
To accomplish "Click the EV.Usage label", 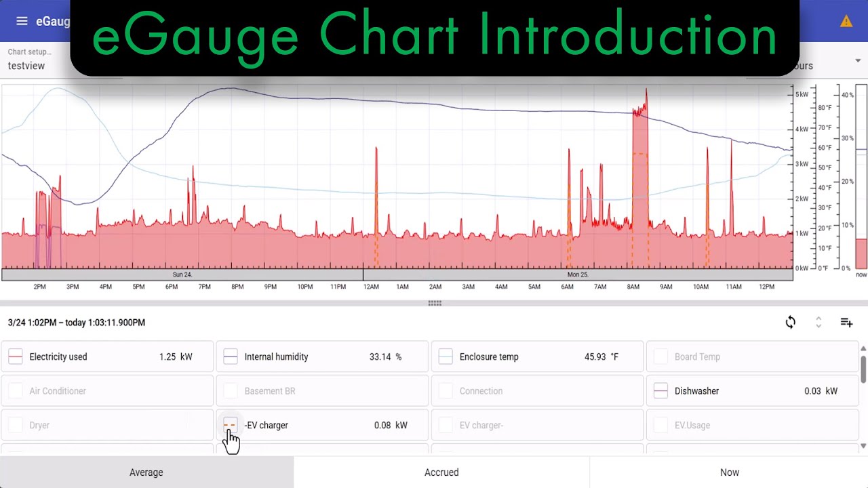I will 692,425.
